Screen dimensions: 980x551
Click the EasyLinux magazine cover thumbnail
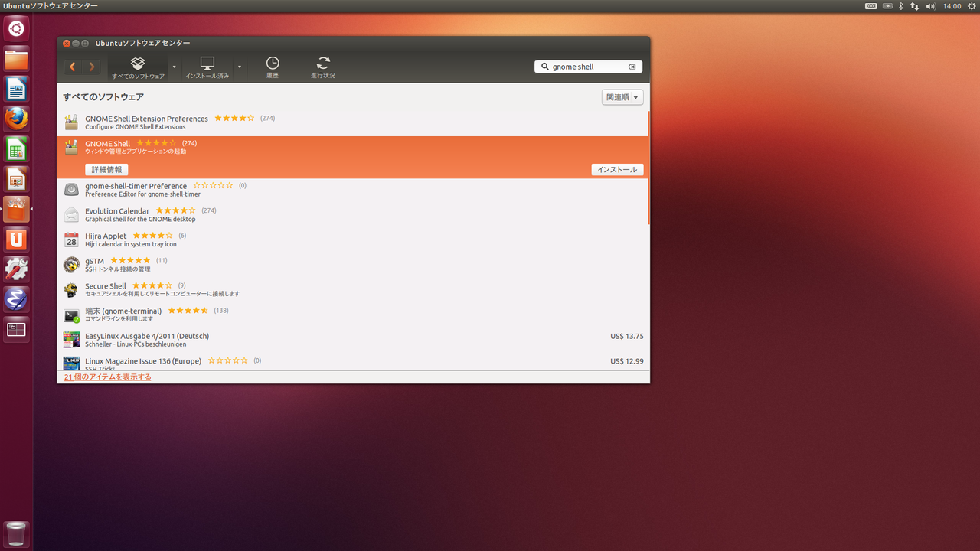tap(71, 340)
